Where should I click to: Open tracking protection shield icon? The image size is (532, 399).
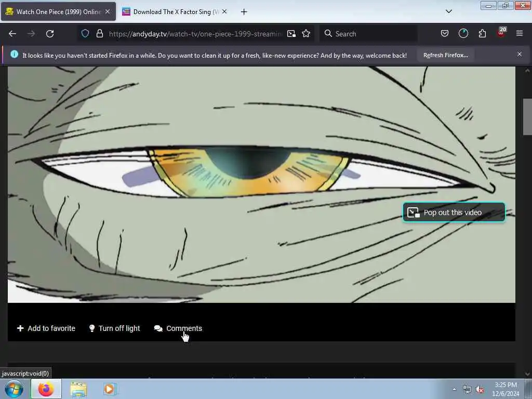point(85,33)
